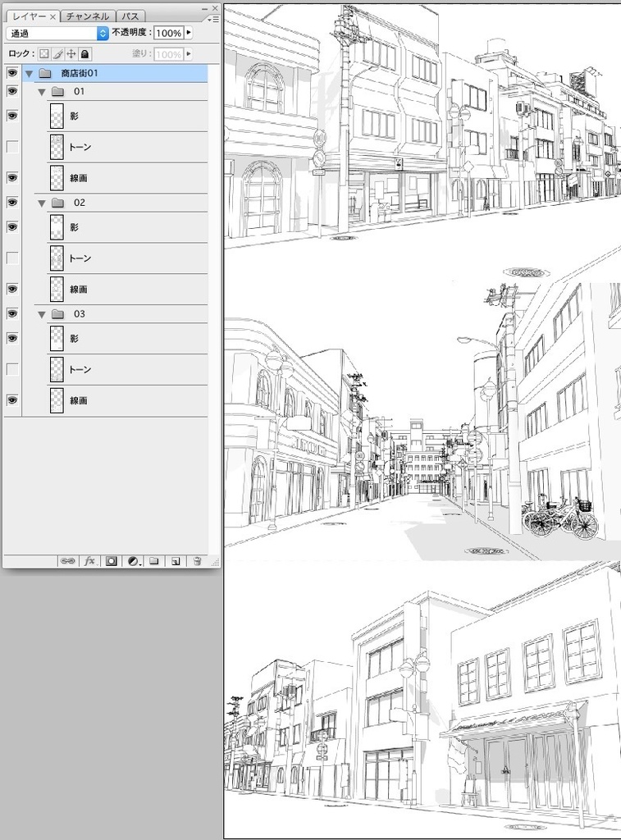Click the 塗り 100% value field
The width and height of the screenshot is (621, 840).
169,55
